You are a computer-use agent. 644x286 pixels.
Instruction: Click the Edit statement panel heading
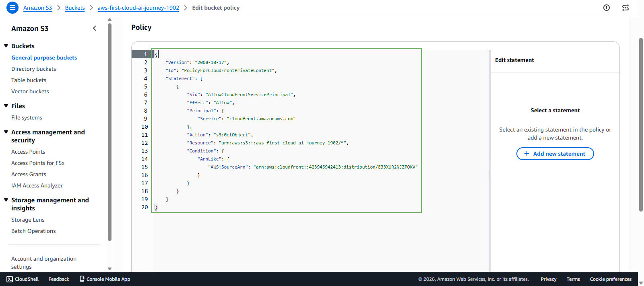pos(514,60)
